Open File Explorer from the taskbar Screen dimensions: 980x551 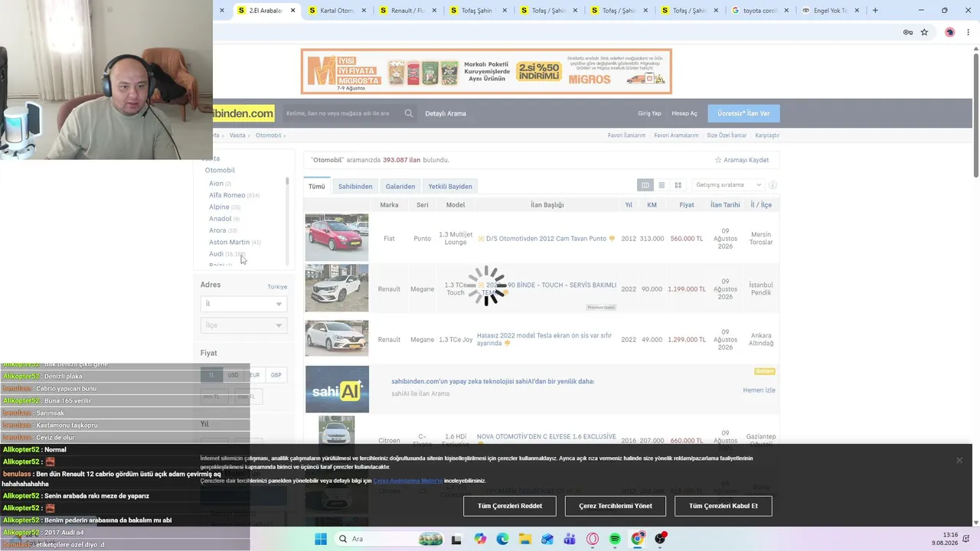point(524,539)
